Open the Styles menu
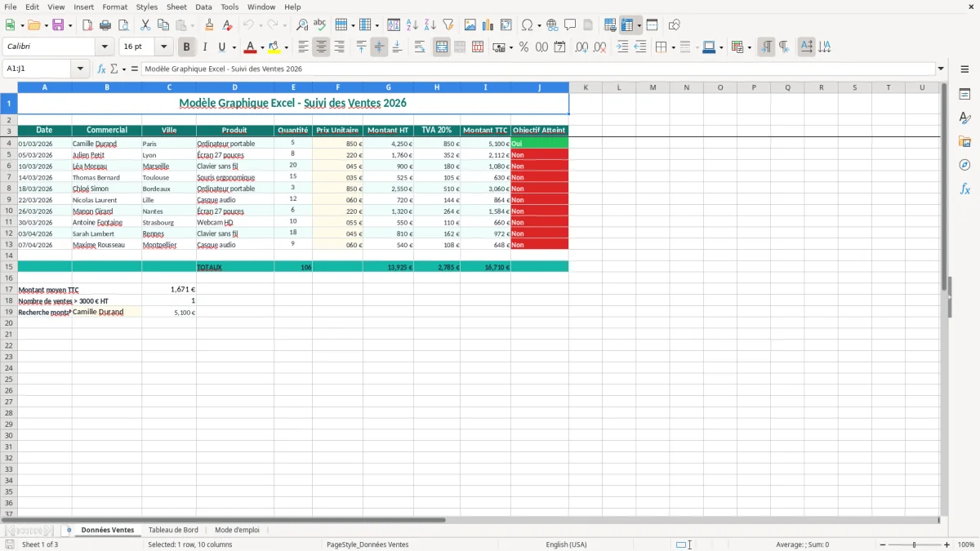 click(147, 7)
